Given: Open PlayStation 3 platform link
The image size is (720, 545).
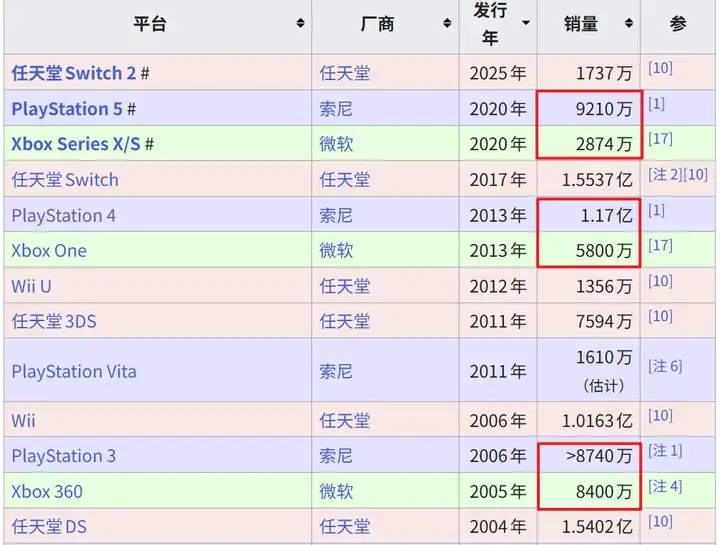Looking at the screenshot, I should point(63,456).
